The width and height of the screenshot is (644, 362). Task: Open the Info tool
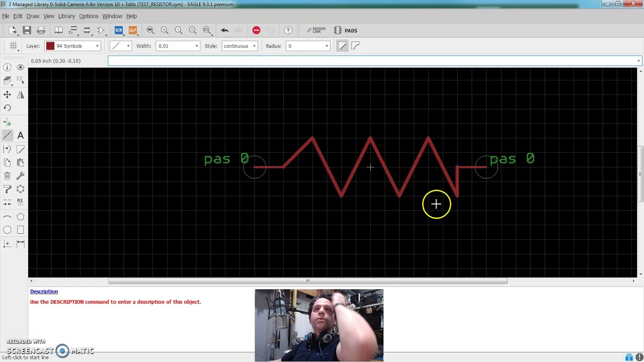[x=7, y=67]
